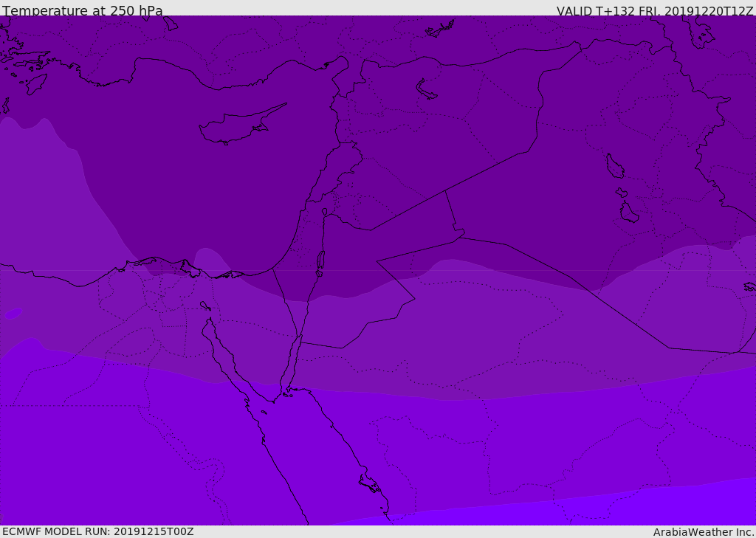Click the 'ECMWF MODEL RUN: 20191215T00Z' footer text

coord(98,531)
